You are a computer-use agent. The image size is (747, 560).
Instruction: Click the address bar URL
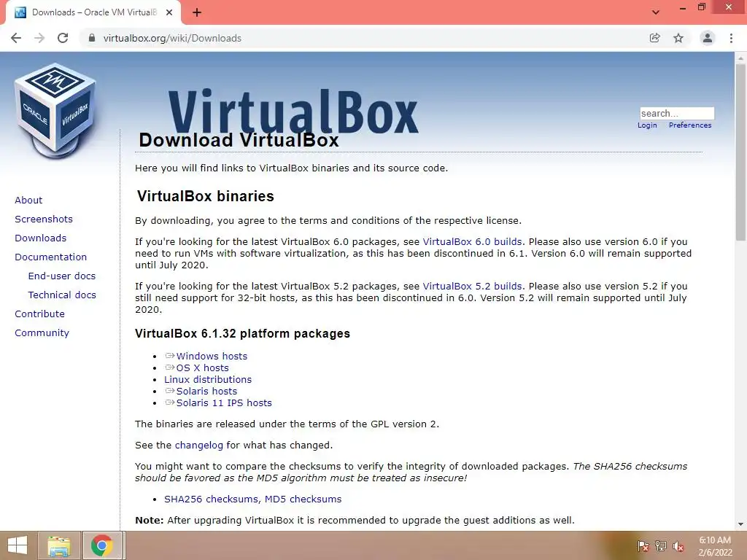(x=172, y=38)
